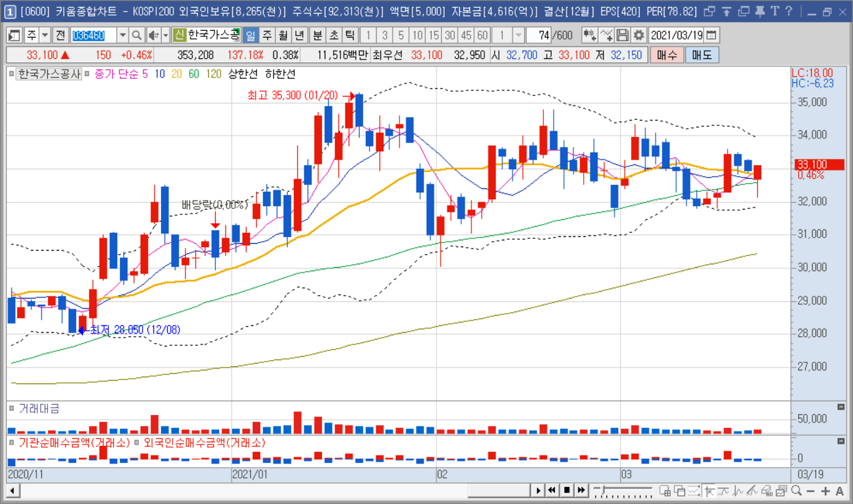The width and height of the screenshot is (853, 504).
Task: Click the help question mark icon
Action: tap(789, 12)
